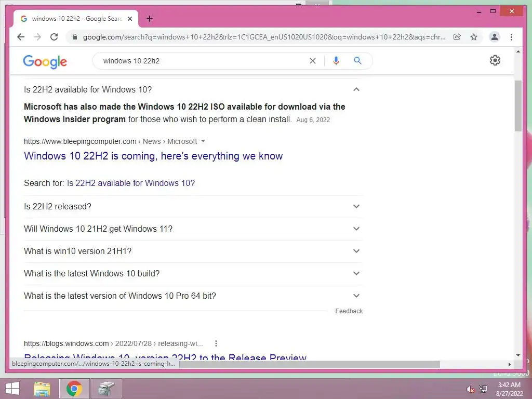Select the 'windows 10 22h2 - Google Search' tab
Image resolution: width=532 pixels, height=399 pixels.
click(75, 19)
